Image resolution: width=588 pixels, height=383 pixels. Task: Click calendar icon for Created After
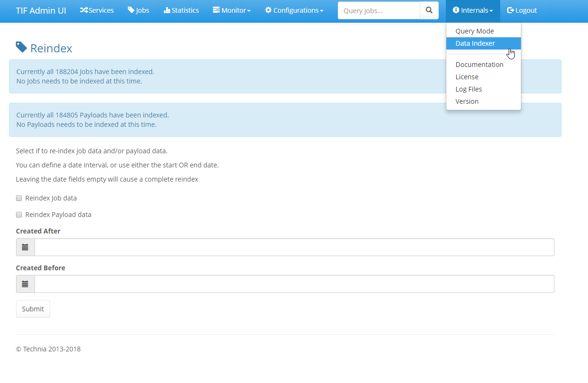click(x=25, y=247)
